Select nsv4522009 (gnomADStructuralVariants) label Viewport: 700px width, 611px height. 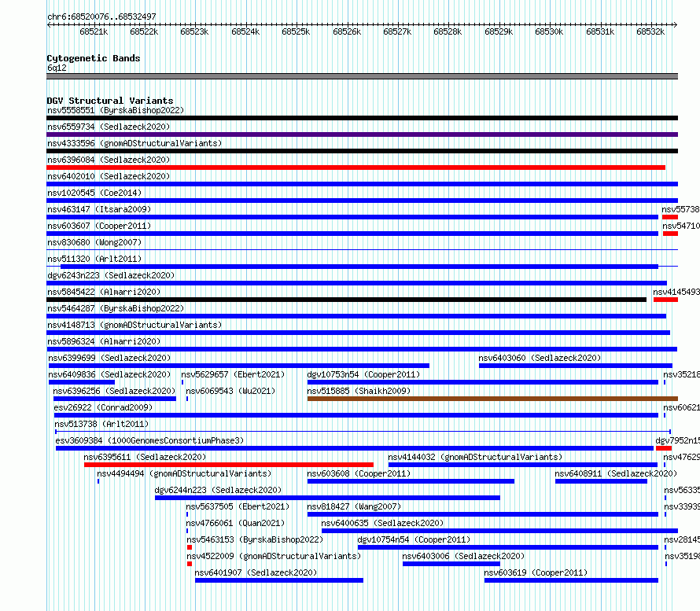(274, 556)
